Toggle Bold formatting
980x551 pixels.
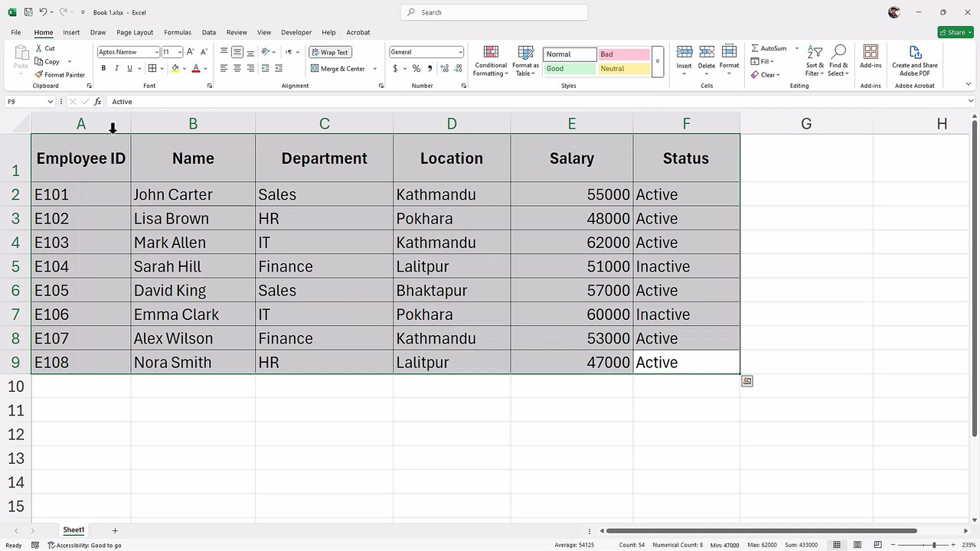click(103, 68)
